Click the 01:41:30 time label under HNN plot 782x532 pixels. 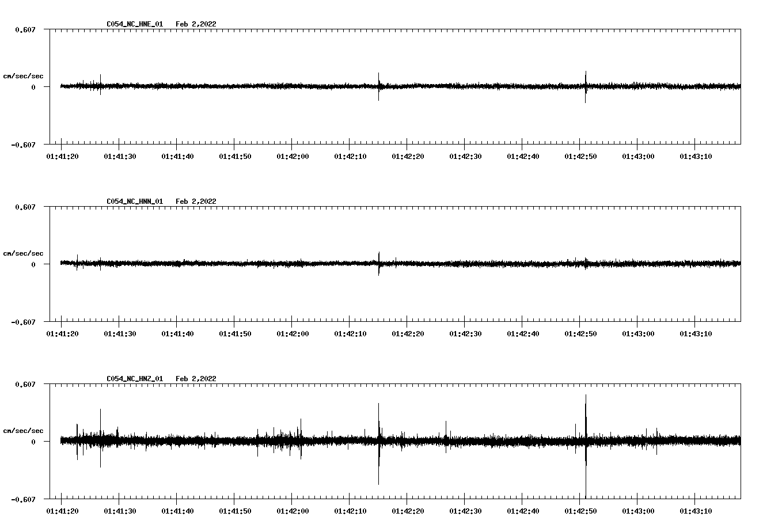[120, 334]
